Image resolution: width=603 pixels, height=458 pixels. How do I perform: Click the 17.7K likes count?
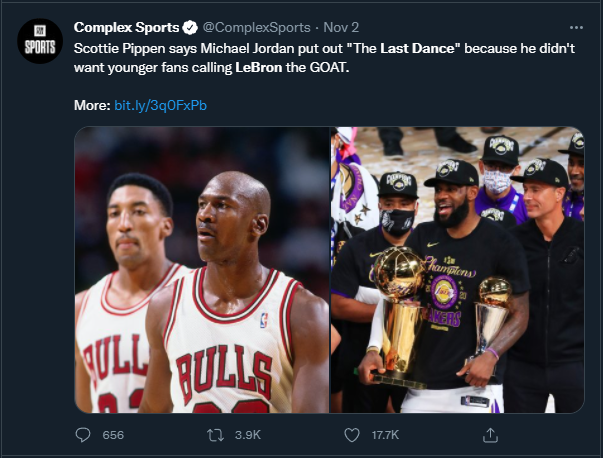click(384, 435)
